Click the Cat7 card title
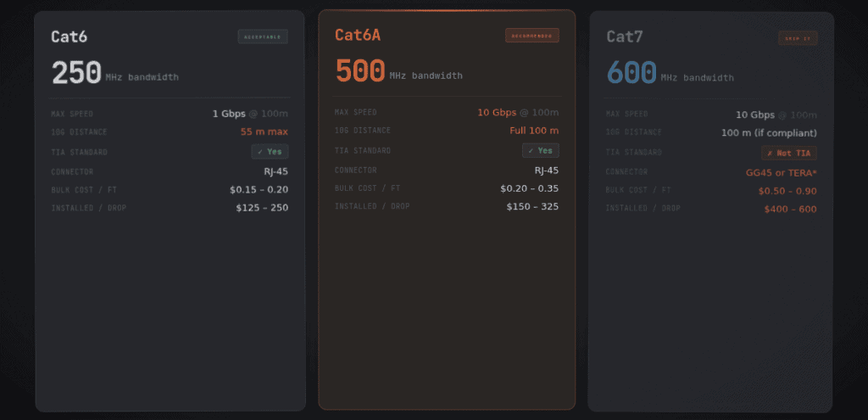 click(x=625, y=36)
